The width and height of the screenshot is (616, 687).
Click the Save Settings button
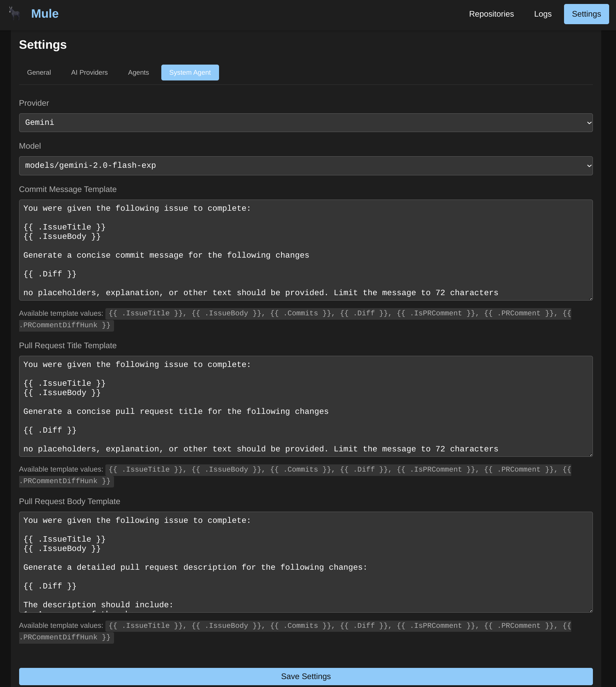(x=306, y=677)
